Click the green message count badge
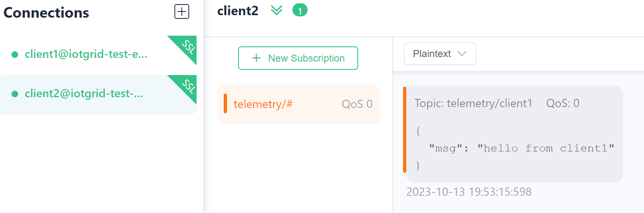 pyautogui.click(x=300, y=11)
